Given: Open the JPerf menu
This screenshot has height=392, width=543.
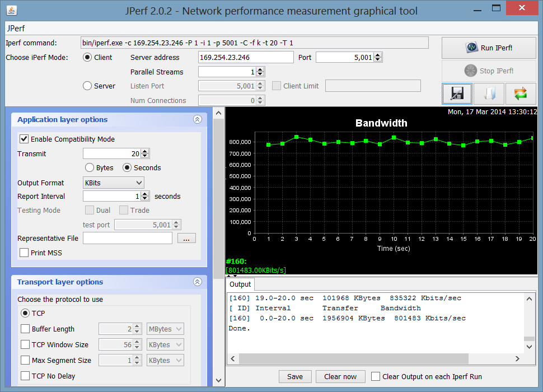Looking at the screenshot, I should (x=16, y=29).
